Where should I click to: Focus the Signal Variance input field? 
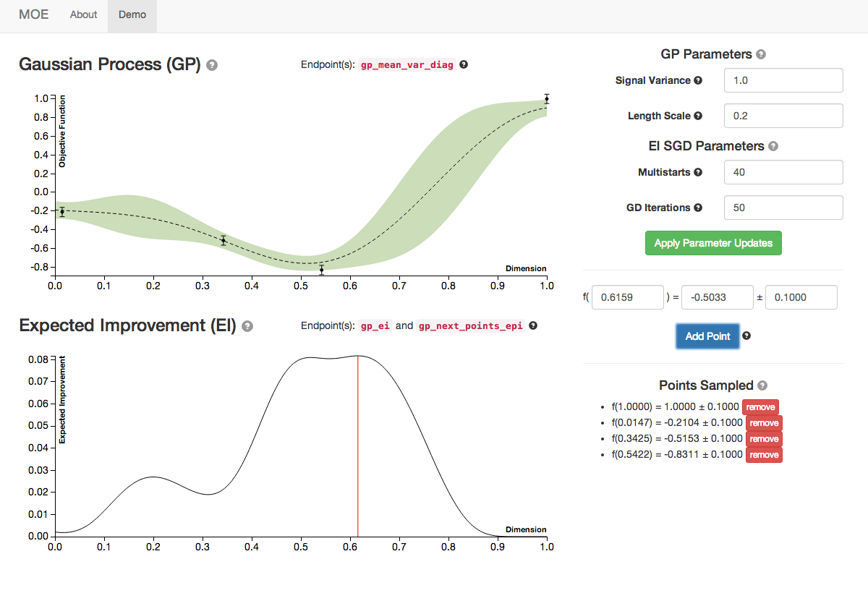pos(783,80)
